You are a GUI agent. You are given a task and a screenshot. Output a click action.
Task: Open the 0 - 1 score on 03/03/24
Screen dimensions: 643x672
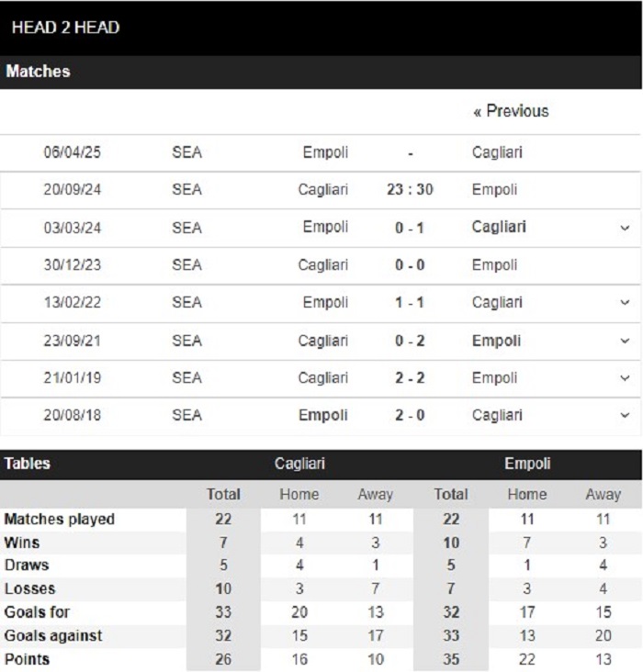410,228
